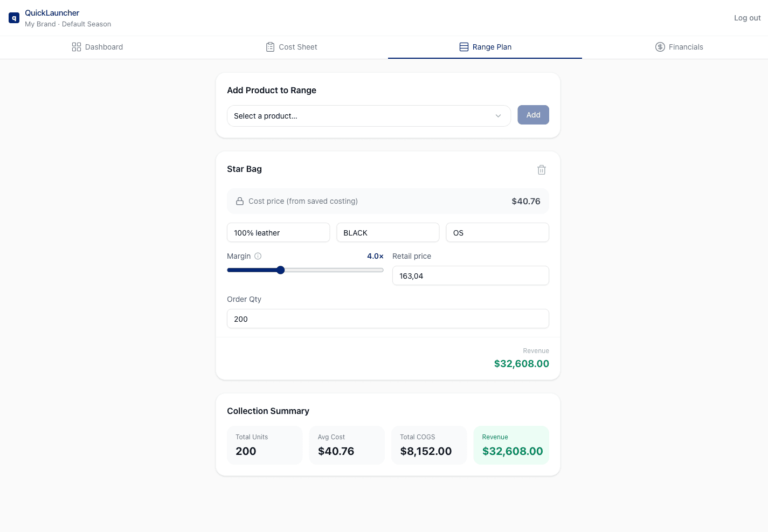Click the Margin info icon
Viewport: 768px width, 532px height.
258,256
